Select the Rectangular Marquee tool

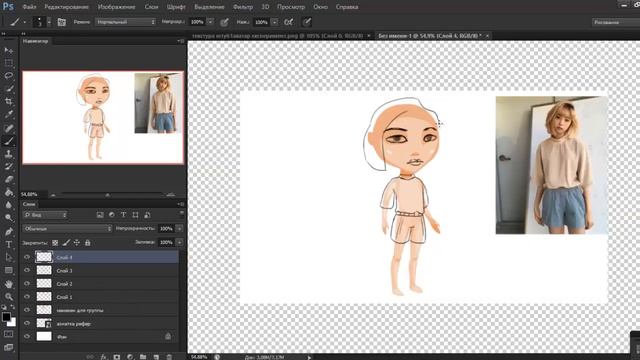[9, 63]
